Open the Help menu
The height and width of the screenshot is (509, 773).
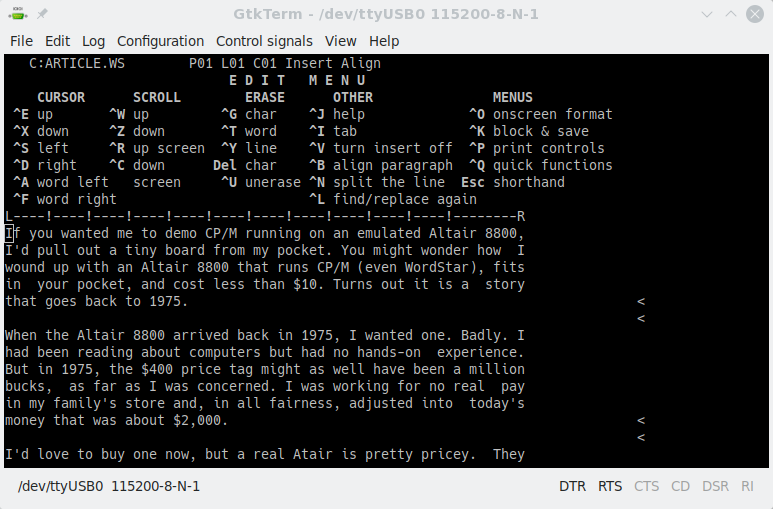click(384, 41)
